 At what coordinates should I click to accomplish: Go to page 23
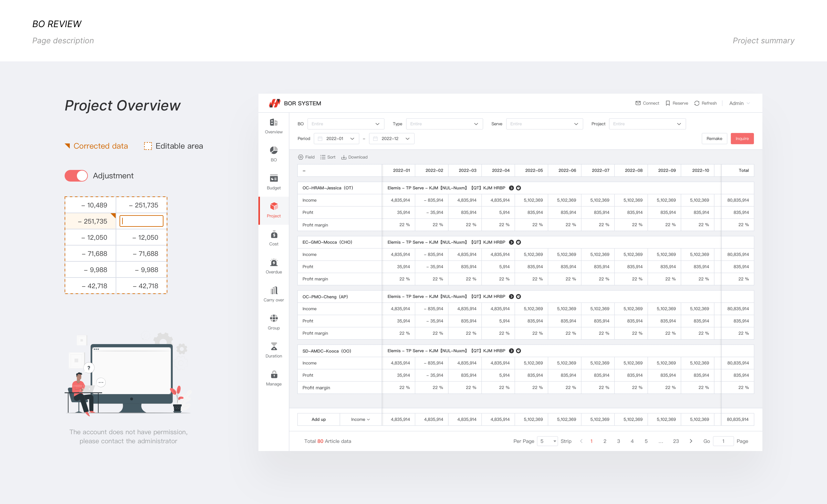[x=676, y=441]
